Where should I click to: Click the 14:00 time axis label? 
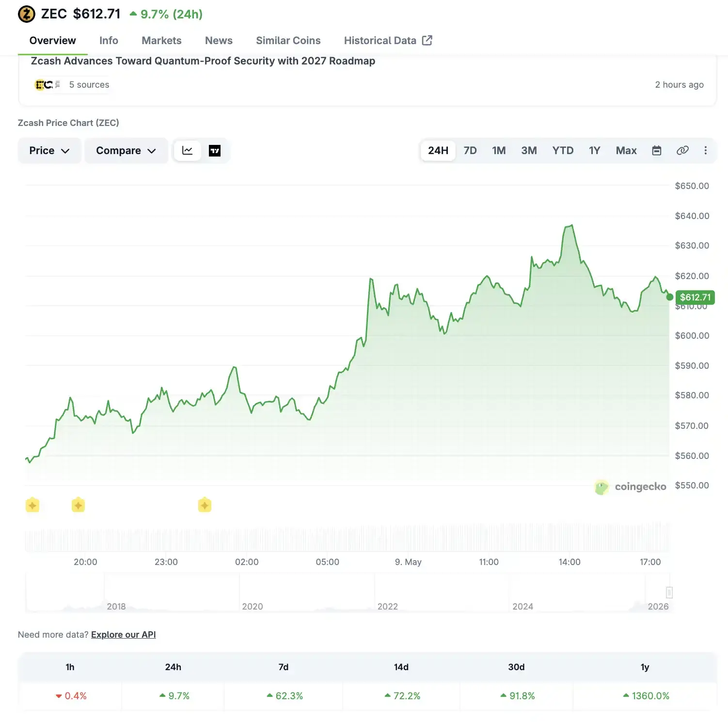pos(570,562)
